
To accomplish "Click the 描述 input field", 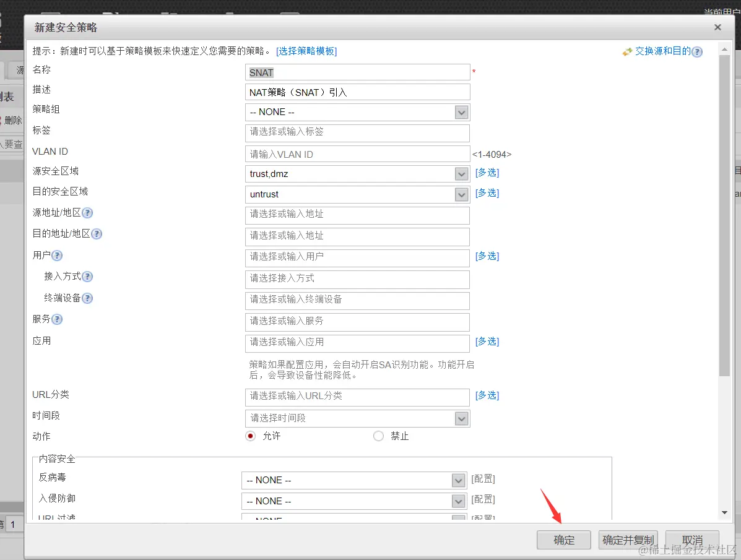I will coord(357,92).
